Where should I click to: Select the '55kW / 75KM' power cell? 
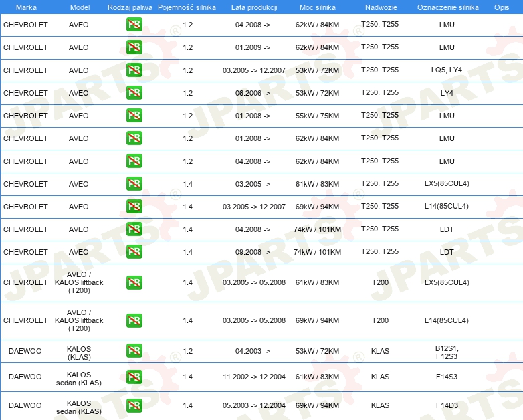click(x=317, y=116)
